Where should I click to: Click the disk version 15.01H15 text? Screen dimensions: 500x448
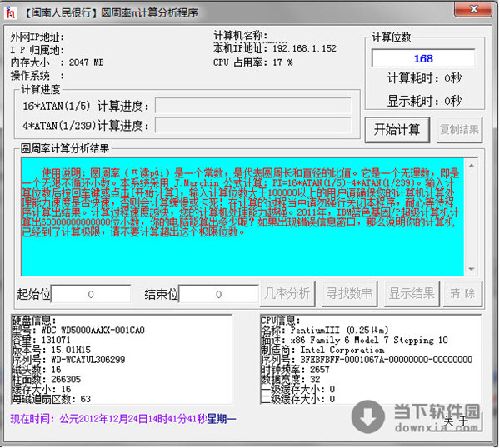[x=71, y=350]
